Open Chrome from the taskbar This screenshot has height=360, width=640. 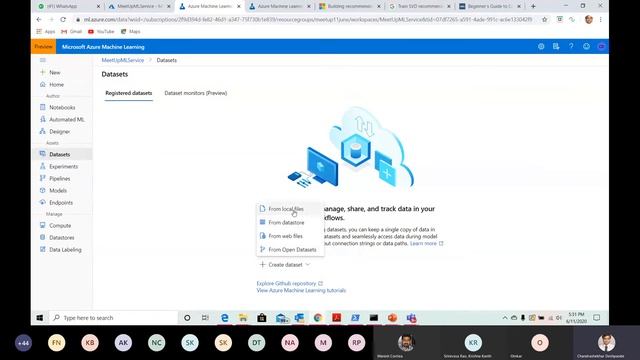pos(318,318)
